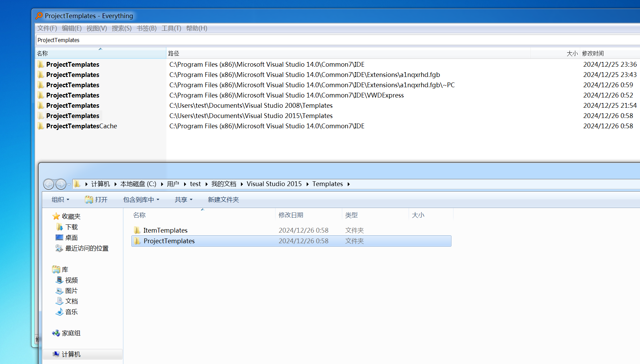Screen dimensions: 640x364
Task: Select the ProjectTemplatesCache result name
Action: click(81, 126)
